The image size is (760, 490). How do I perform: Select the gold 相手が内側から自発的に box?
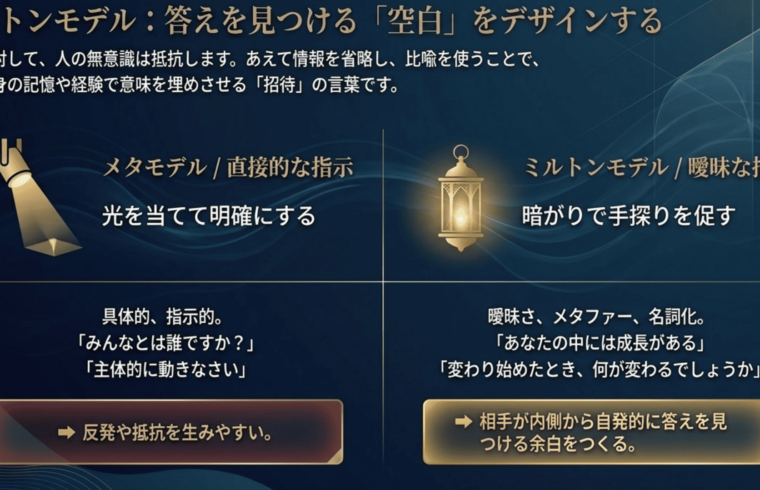click(x=590, y=432)
